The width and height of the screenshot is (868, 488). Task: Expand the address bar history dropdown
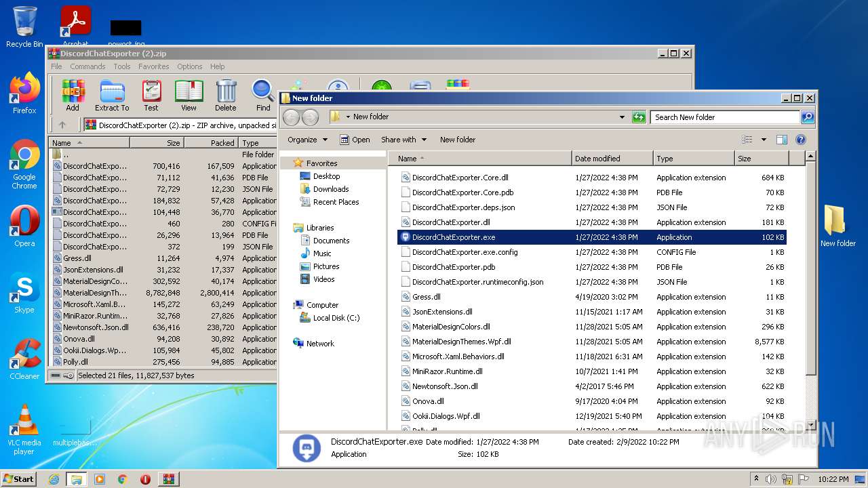click(622, 117)
